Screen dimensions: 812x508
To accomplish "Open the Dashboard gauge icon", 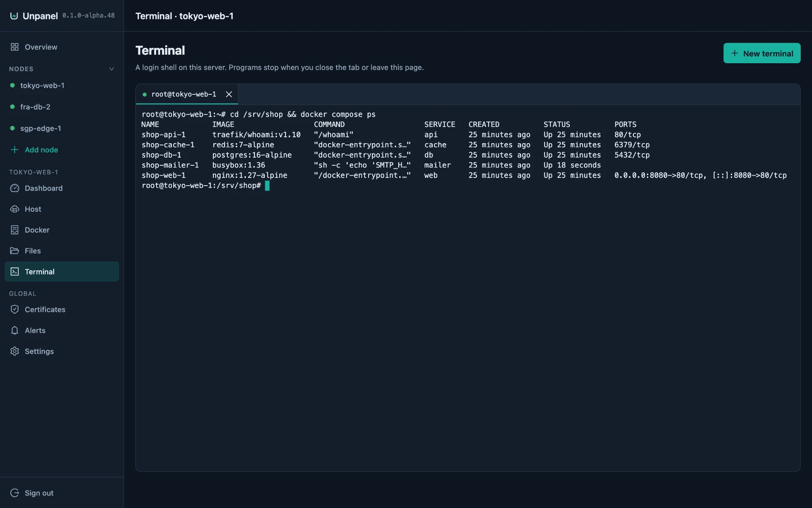I will [14, 188].
